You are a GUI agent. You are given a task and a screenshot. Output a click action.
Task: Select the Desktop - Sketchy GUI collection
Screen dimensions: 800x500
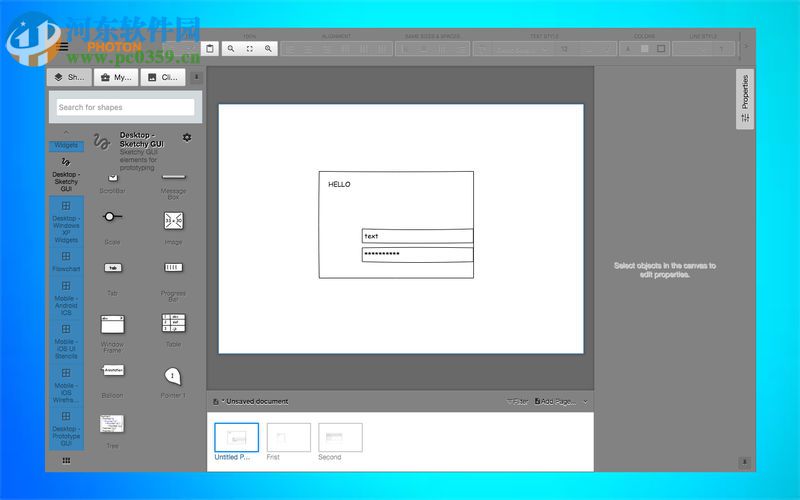pos(66,173)
